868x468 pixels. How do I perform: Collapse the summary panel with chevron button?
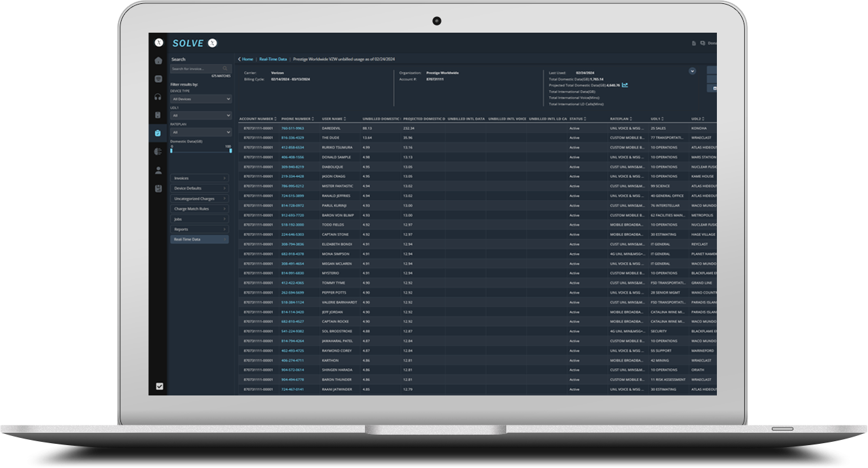coord(692,71)
